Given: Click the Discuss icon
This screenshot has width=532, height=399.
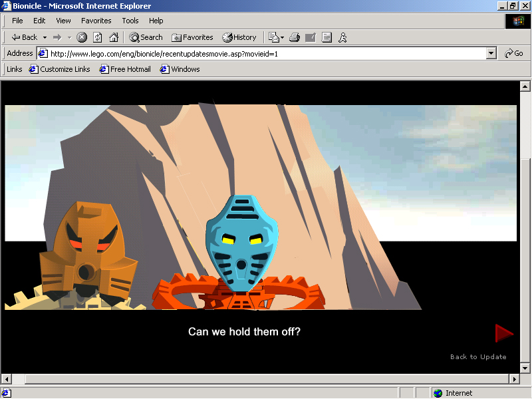Looking at the screenshot, I should tap(327, 37).
